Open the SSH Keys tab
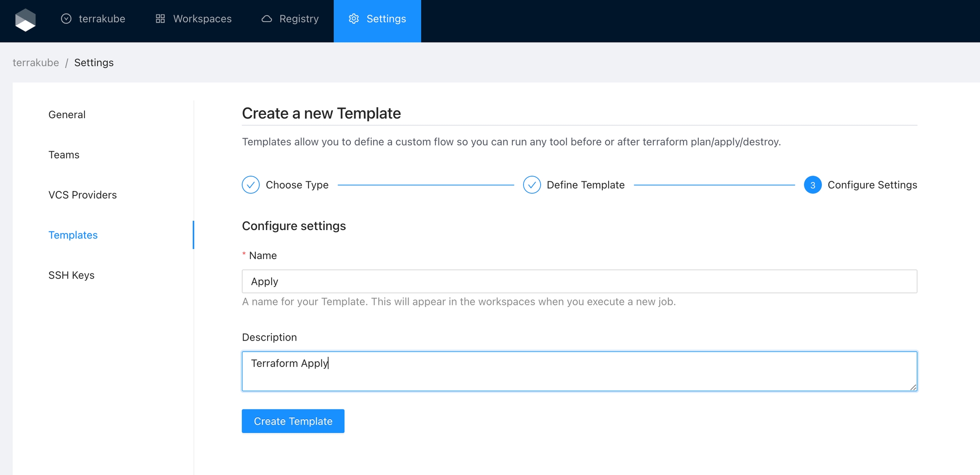Viewport: 980px width, 475px height. click(71, 275)
